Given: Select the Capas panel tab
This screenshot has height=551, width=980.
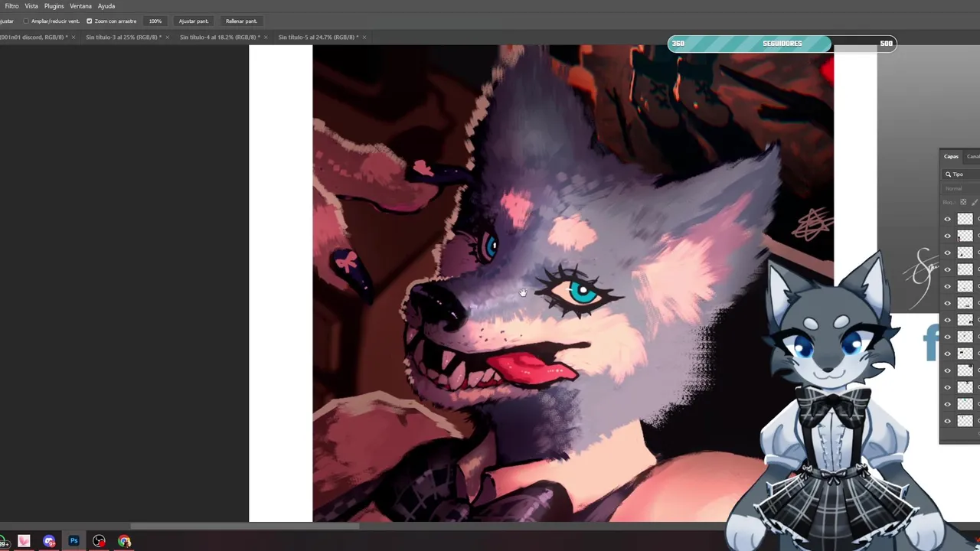Looking at the screenshot, I should (951, 156).
